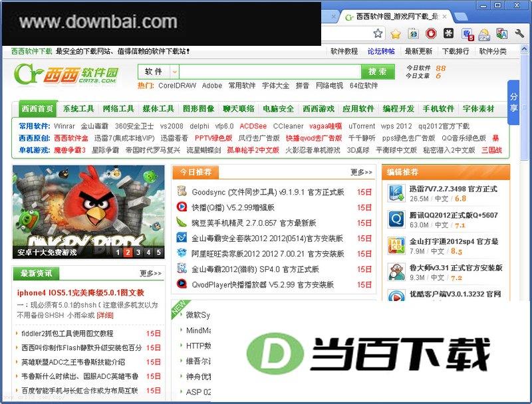Viewport: 532px width, 404px height.
Task: Click into the site search text box
Action: point(270,72)
